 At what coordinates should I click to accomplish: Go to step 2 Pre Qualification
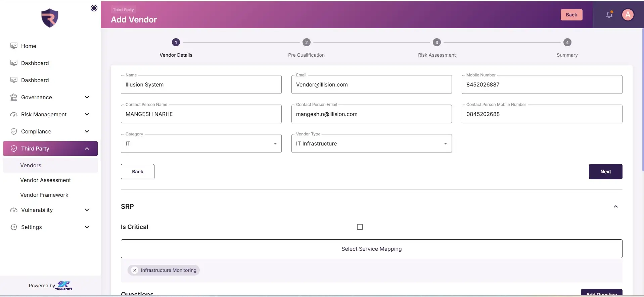pyautogui.click(x=306, y=43)
